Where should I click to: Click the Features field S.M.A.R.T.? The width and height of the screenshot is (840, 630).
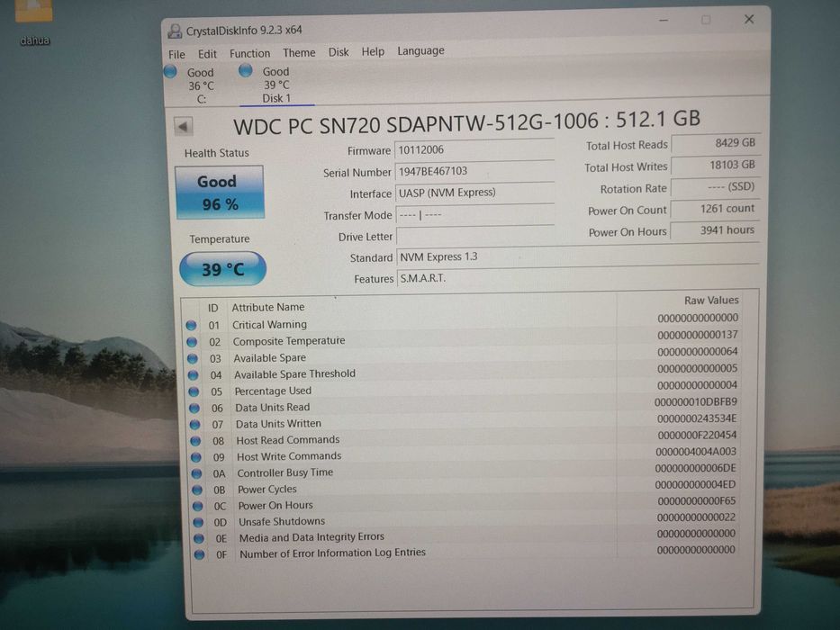point(578,278)
